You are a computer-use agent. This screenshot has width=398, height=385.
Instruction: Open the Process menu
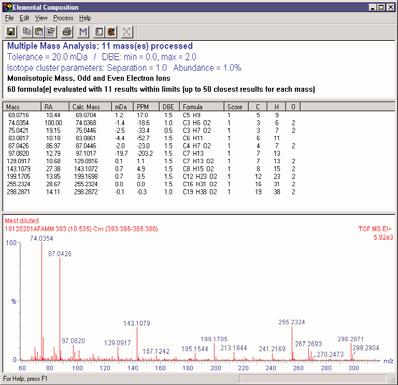click(63, 18)
